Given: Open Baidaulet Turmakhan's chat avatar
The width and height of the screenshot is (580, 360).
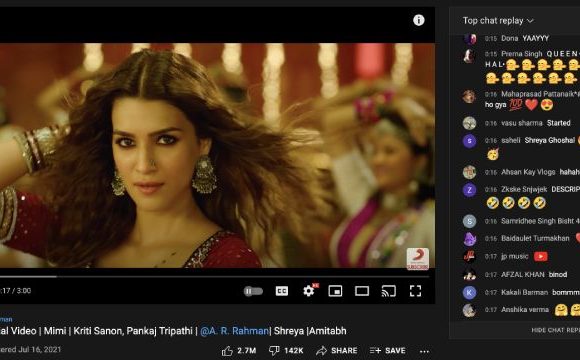Looking at the screenshot, I should click(469, 239).
